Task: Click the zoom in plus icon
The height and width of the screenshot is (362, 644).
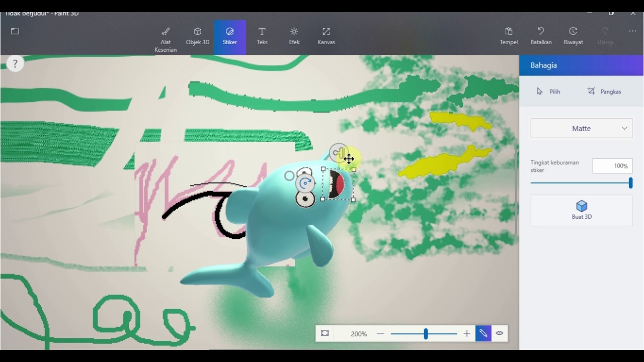Action: pos(467,333)
